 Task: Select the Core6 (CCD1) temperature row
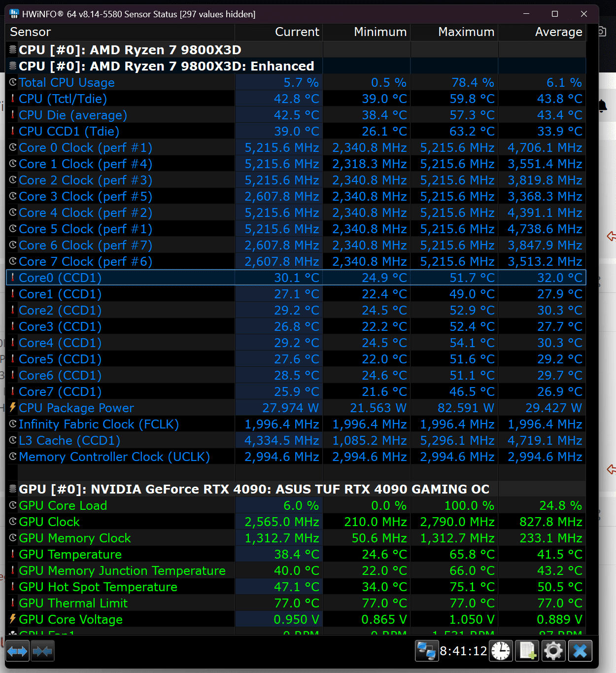(x=296, y=375)
